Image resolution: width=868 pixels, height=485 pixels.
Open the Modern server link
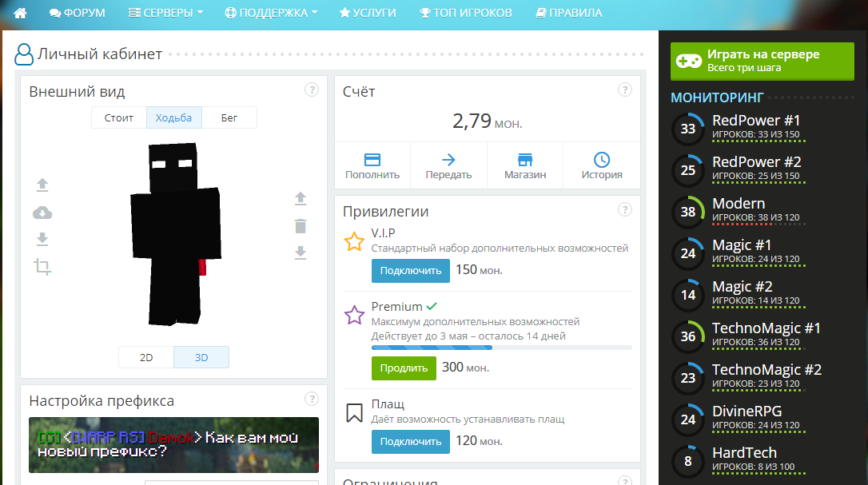[739, 203]
